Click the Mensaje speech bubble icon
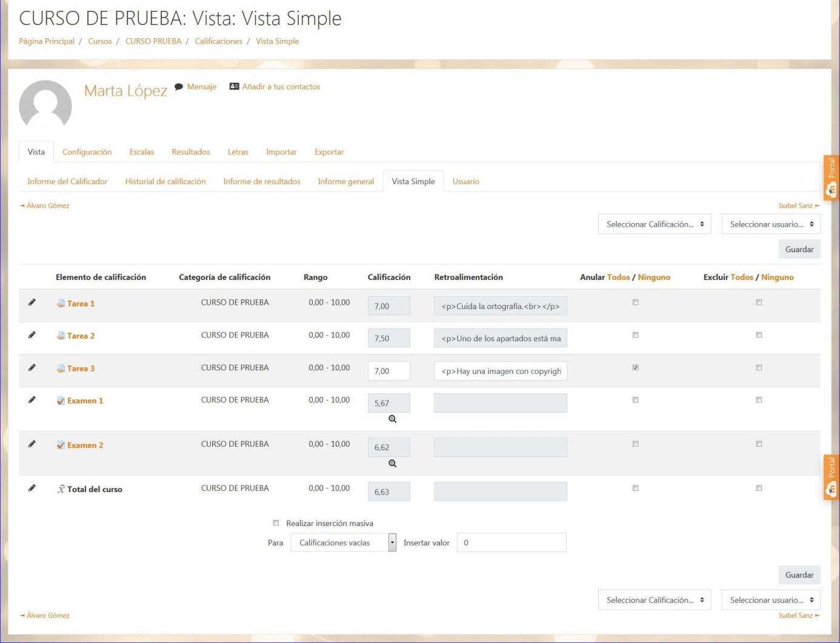This screenshot has height=643, width=840. 179,87
